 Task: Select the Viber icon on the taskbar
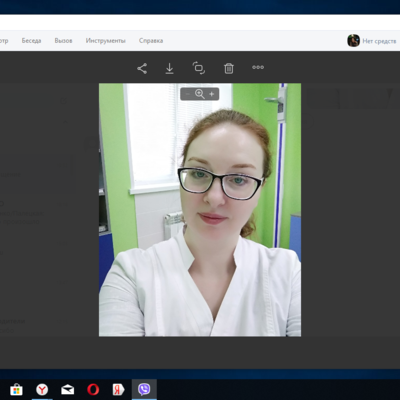pyautogui.click(x=144, y=389)
